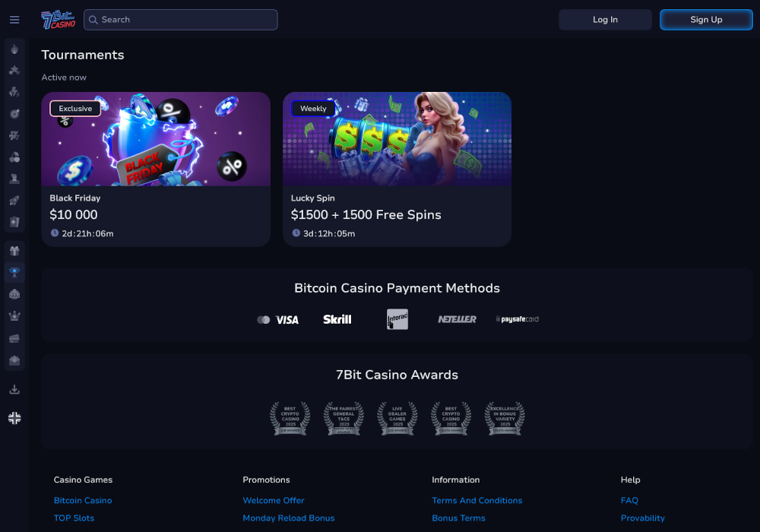The image size is (760, 532).
Task: Open the crown icon in sidebar
Action: [14, 316]
